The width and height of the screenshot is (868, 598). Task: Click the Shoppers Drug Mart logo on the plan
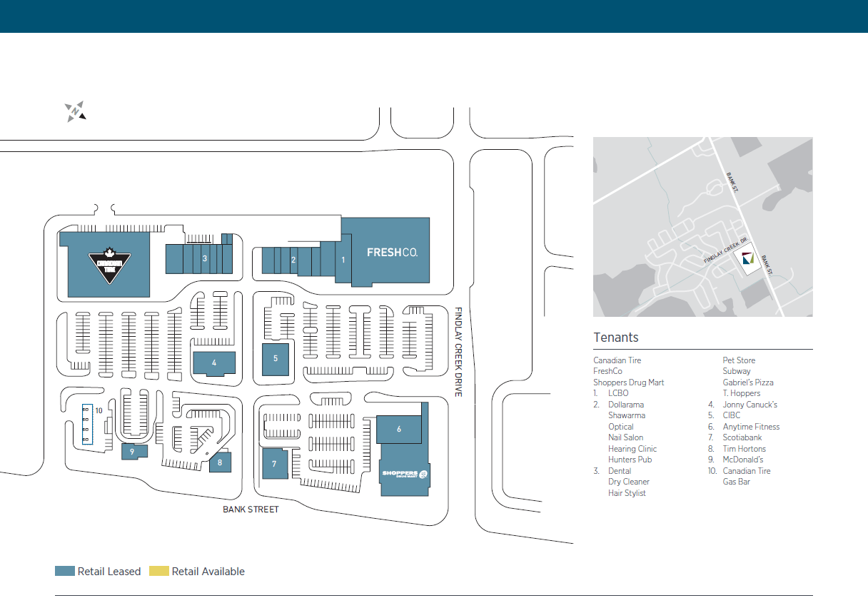coord(404,474)
